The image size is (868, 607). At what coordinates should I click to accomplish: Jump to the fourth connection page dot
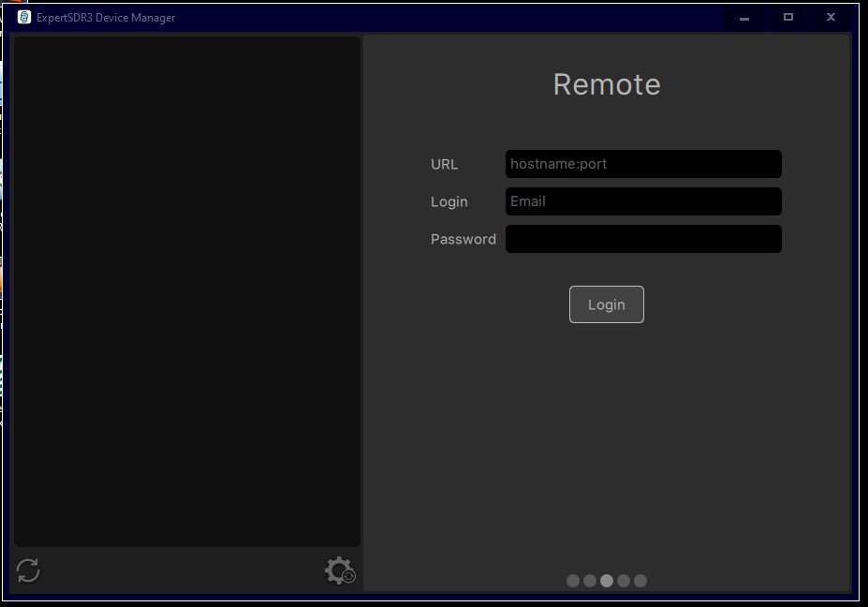click(x=624, y=581)
